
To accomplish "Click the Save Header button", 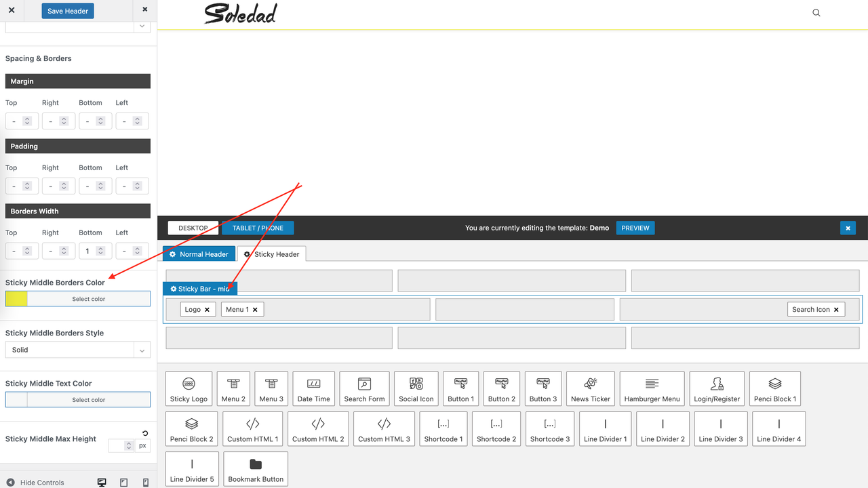I will pos(67,11).
